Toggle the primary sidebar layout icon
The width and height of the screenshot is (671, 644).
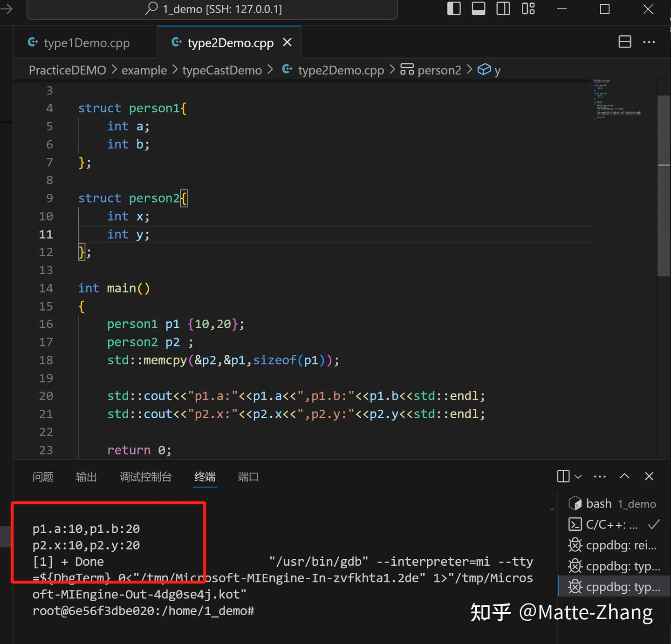[x=453, y=8]
